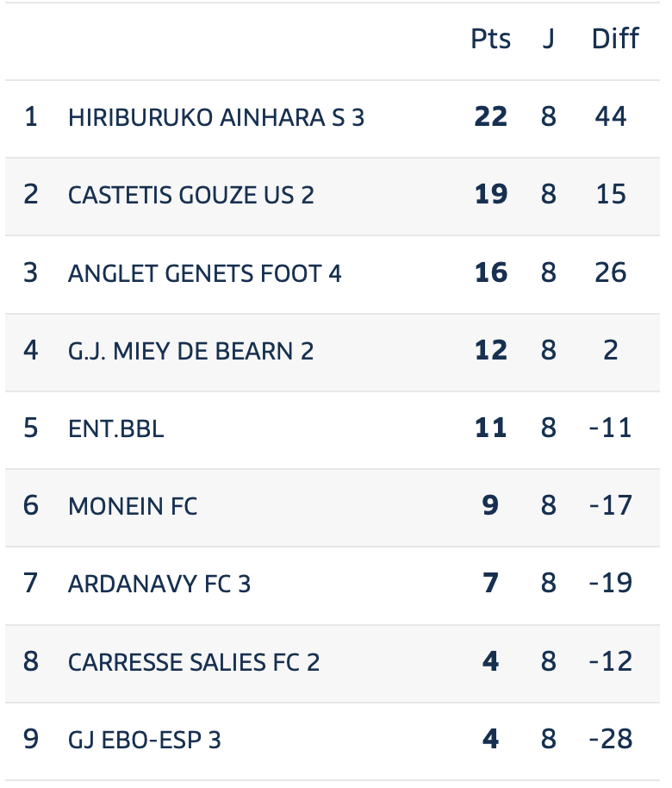Viewport: 672px width, 788px height.
Task: Select the rank number 1 cell
Action: coord(31,116)
